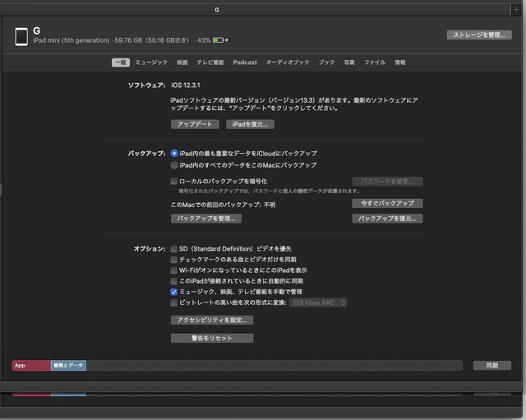Click the free storage area of bar
Screen dimensions: 526x420
(274, 365)
